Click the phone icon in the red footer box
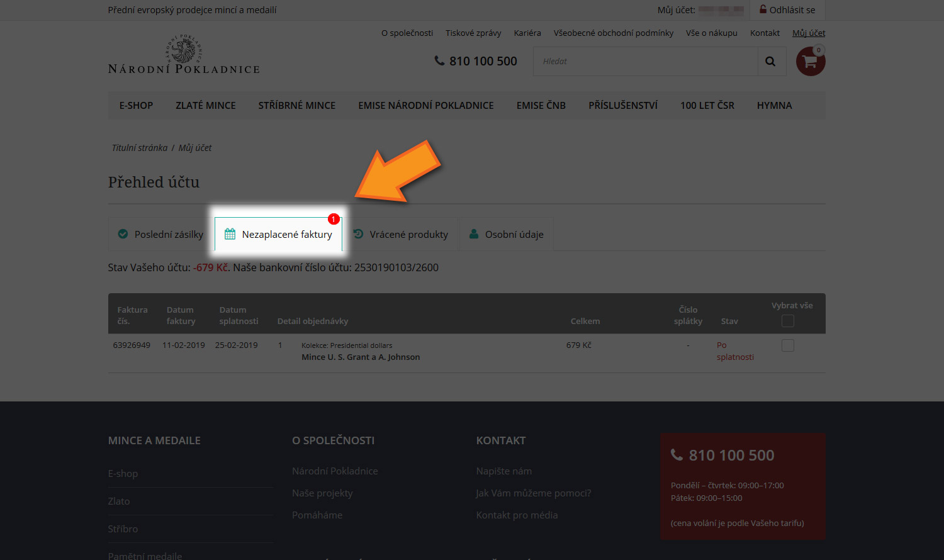944x560 pixels. pos(677,455)
